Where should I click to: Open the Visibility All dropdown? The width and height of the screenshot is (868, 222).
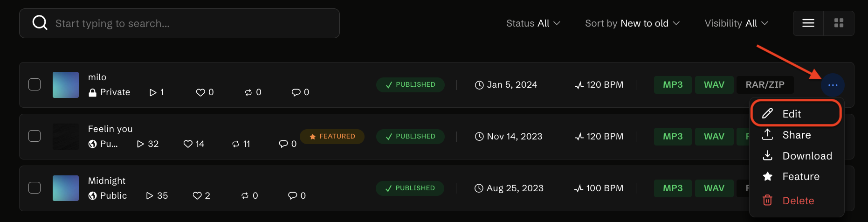(x=736, y=23)
